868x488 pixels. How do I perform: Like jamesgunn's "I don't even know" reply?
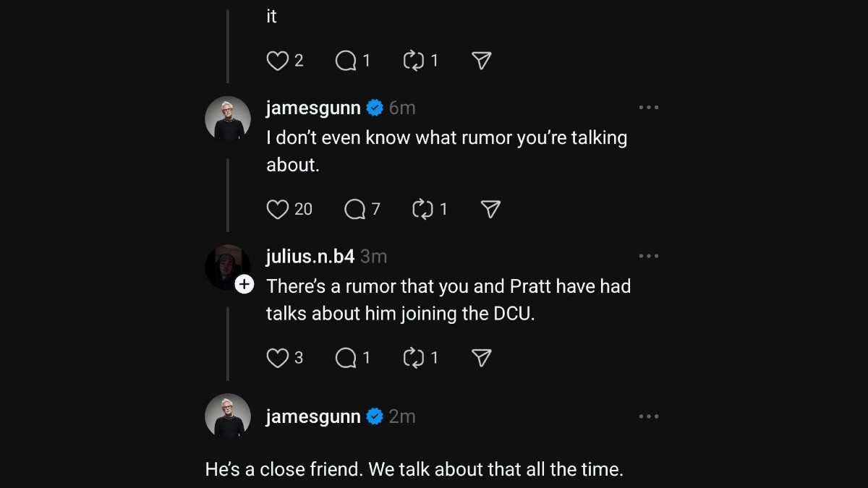278,210
